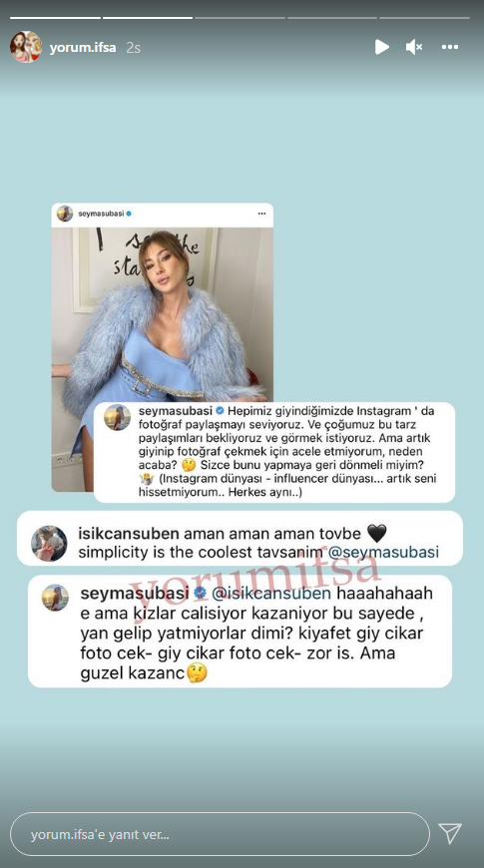The width and height of the screenshot is (484, 868).
Task: Jump to the third story progress segment
Action: pos(240,18)
